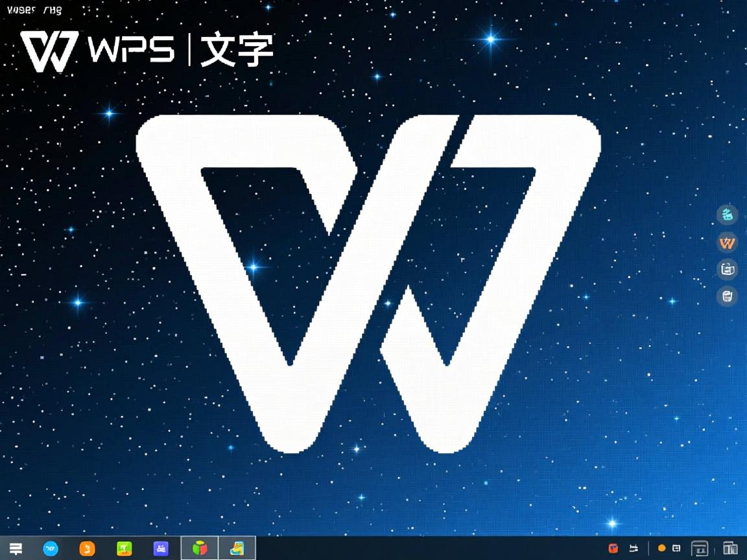Screen dimensions: 747x560
Task: Click the teal plant icon in the right side panel
Action: point(728,215)
